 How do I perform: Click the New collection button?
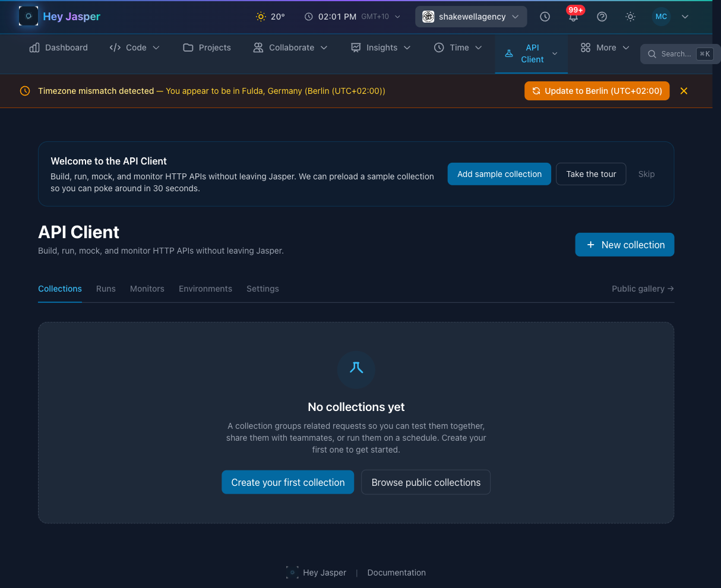pyautogui.click(x=625, y=245)
